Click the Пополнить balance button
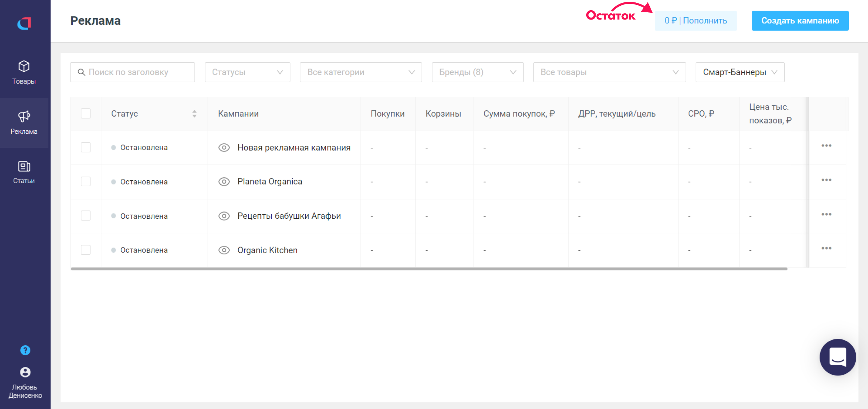 coord(705,21)
